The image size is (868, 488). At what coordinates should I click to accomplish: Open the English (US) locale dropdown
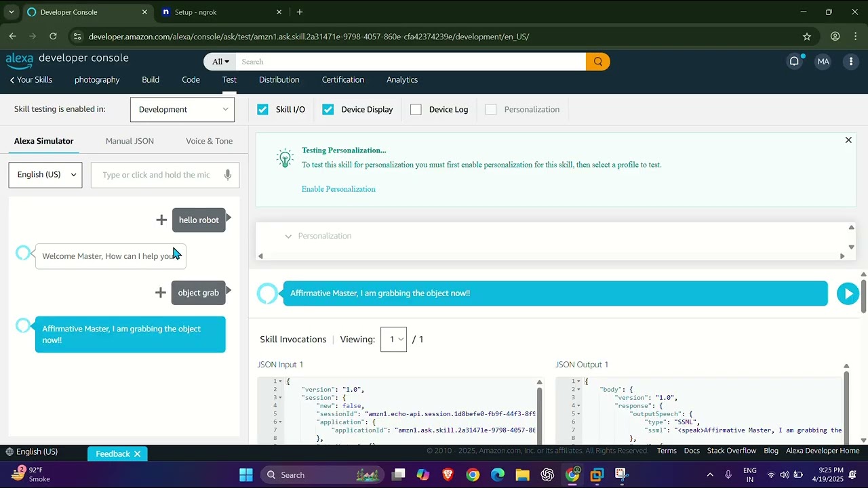pos(45,175)
